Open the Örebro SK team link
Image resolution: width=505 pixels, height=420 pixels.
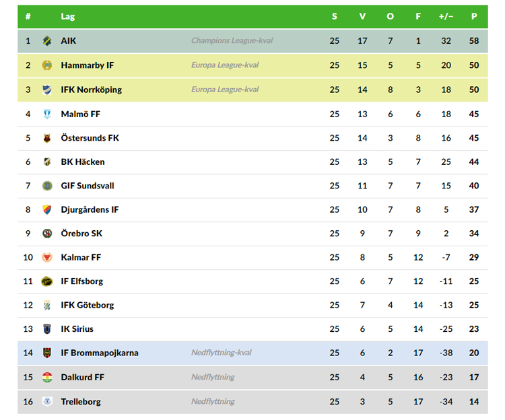coord(81,234)
